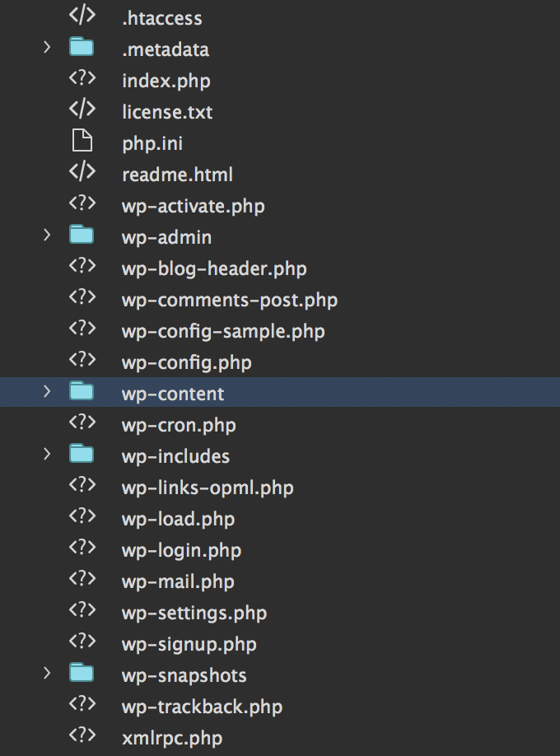Expand the .metadata folder chevron
The height and width of the screenshot is (756, 560).
tap(47, 47)
